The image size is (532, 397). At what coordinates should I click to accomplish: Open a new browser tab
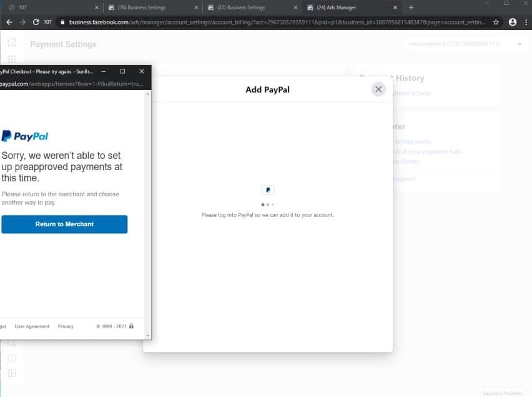coord(411,8)
